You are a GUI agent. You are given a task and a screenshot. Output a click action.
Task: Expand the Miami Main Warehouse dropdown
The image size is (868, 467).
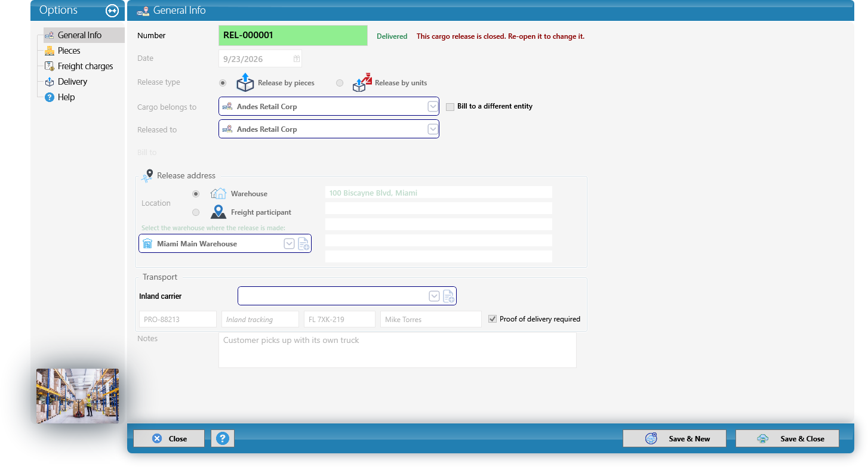pyautogui.click(x=289, y=244)
